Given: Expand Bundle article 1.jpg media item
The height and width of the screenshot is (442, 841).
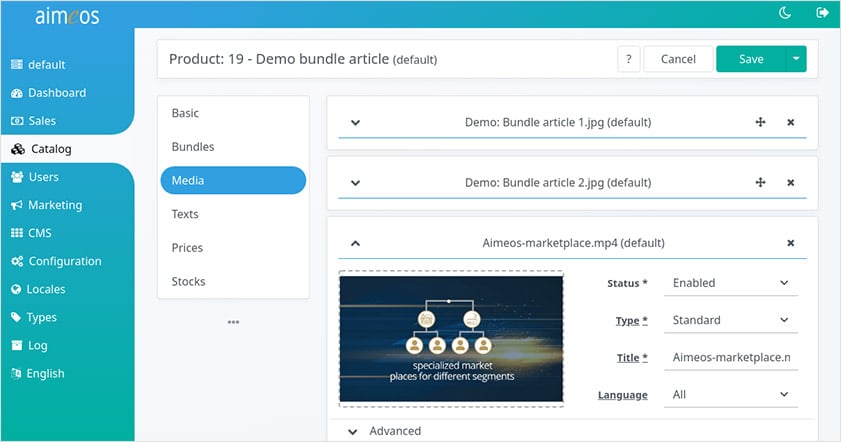Looking at the screenshot, I should tap(355, 122).
